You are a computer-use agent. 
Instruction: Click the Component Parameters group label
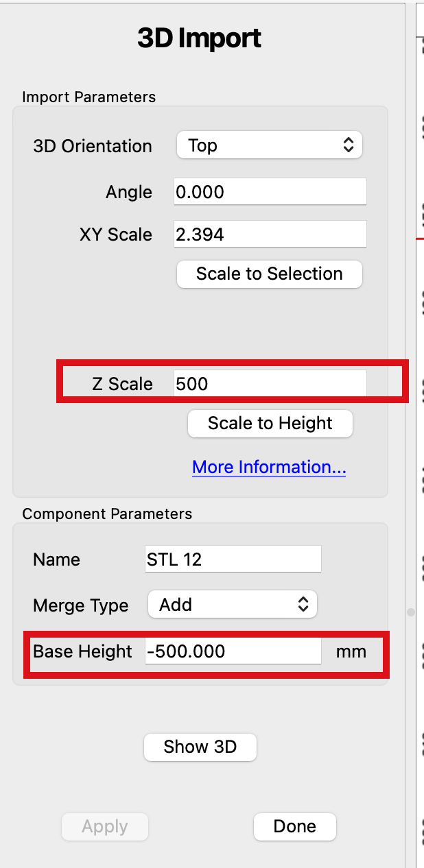point(107,514)
